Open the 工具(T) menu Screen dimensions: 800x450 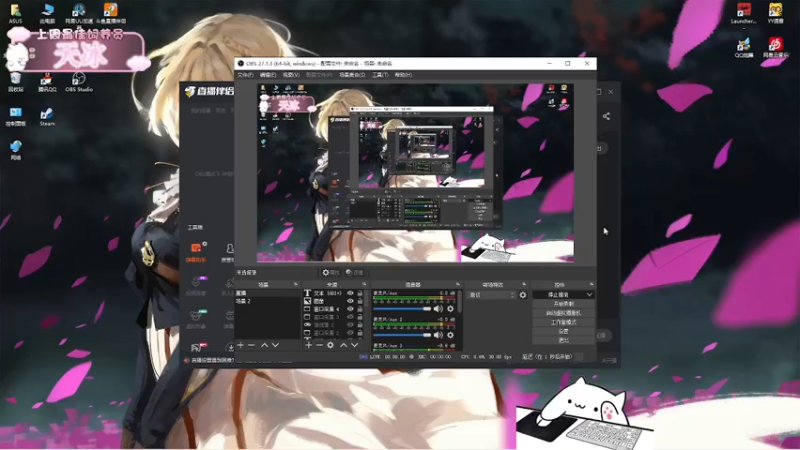click(x=380, y=75)
